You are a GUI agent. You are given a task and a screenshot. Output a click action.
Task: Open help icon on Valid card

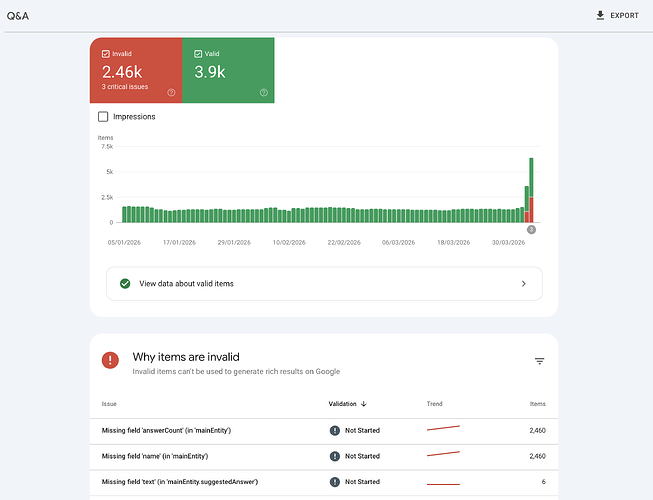click(x=264, y=92)
